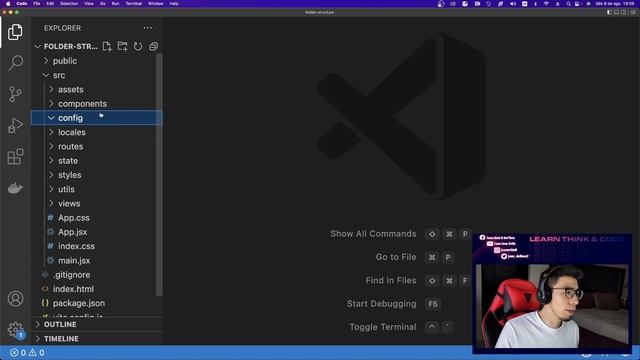640x360 pixels.
Task: Click the warnings count in status bar
Action: (x=37, y=352)
